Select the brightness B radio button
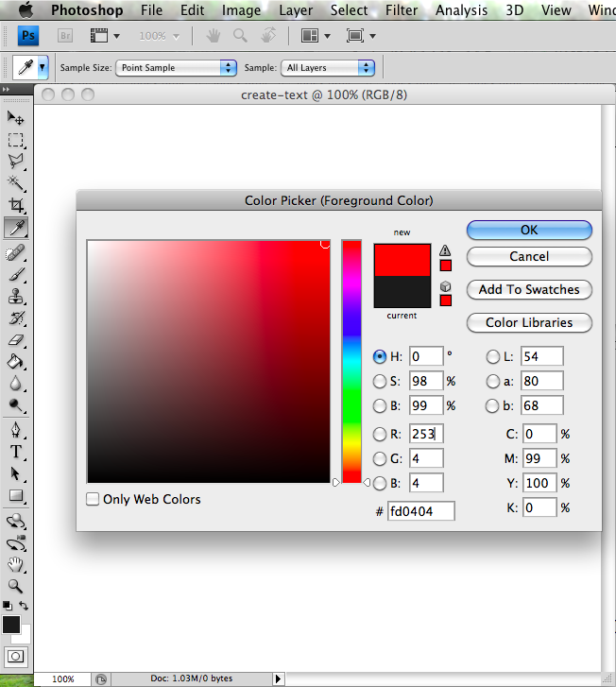Screen dimensions: 616x687 coord(380,405)
